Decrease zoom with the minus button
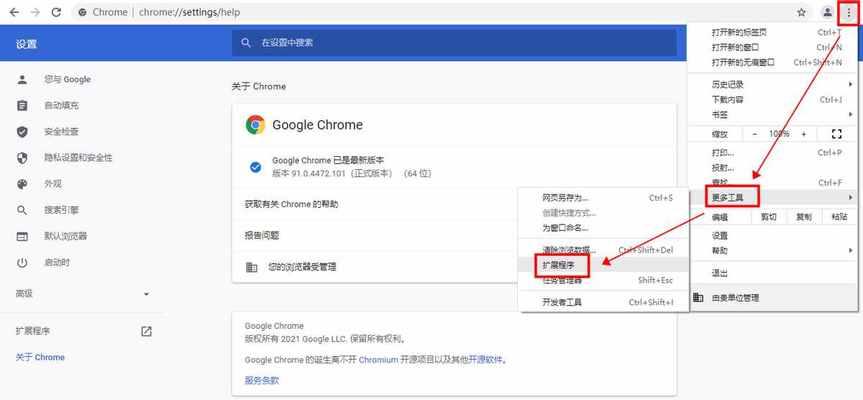The image size is (863, 400). pos(755,134)
